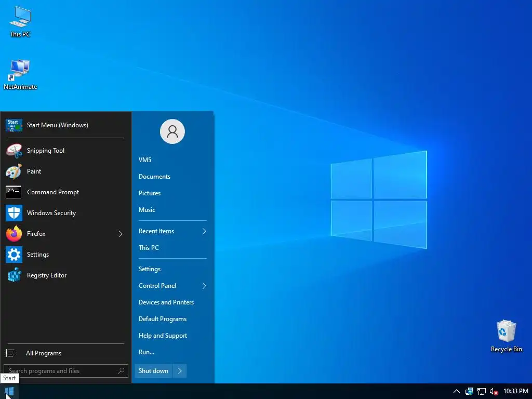Select the NetAnimate desktop shortcut
This screenshot has width=532, height=399.
pyautogui.click(x=20, y=75)
